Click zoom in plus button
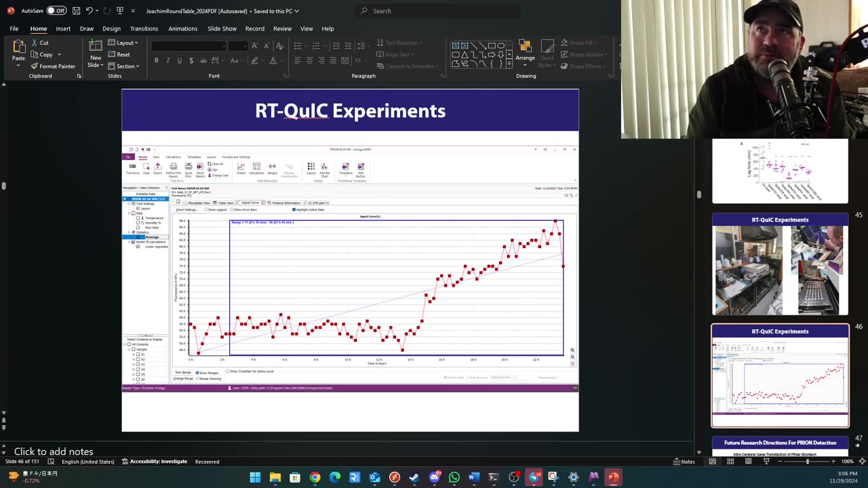868x488 pixels. [x=833, y=462]
